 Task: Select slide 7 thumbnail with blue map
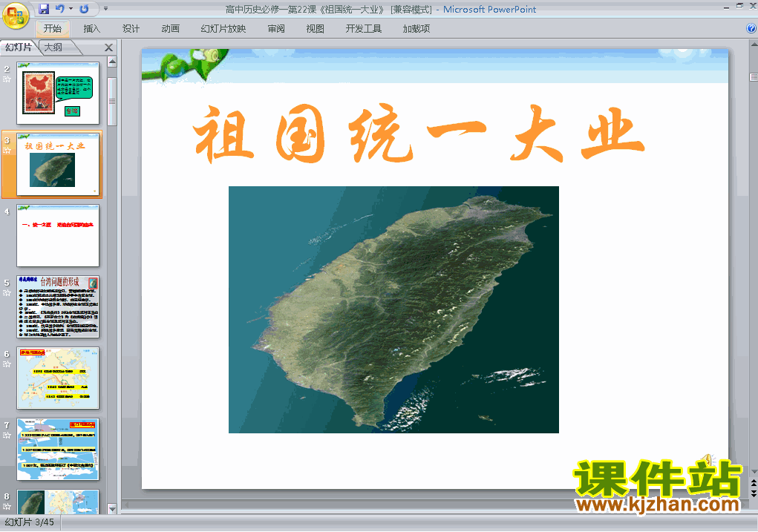pyautogui.click(x=58, y=449)
